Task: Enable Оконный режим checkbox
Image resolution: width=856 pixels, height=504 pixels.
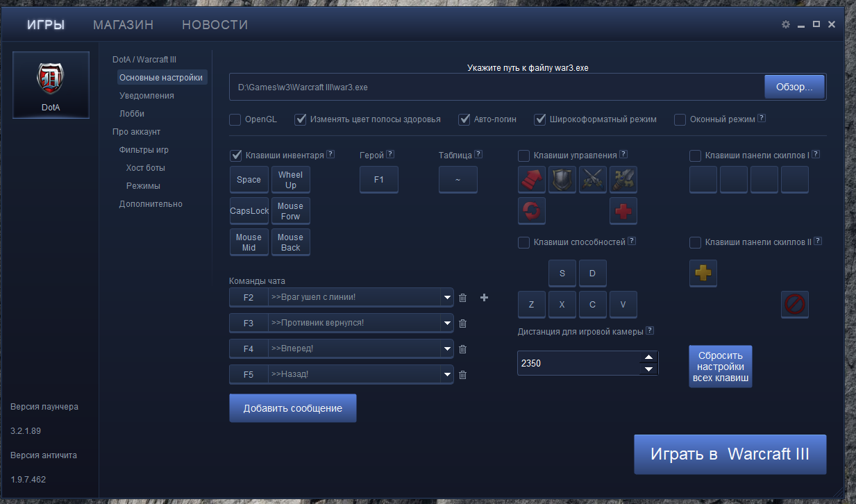Action: click(680, 119)
